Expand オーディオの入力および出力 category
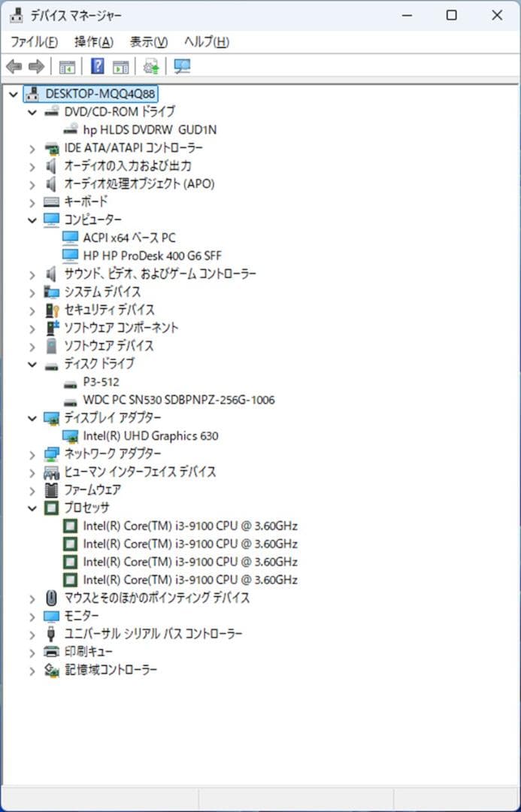 point(32,166)
